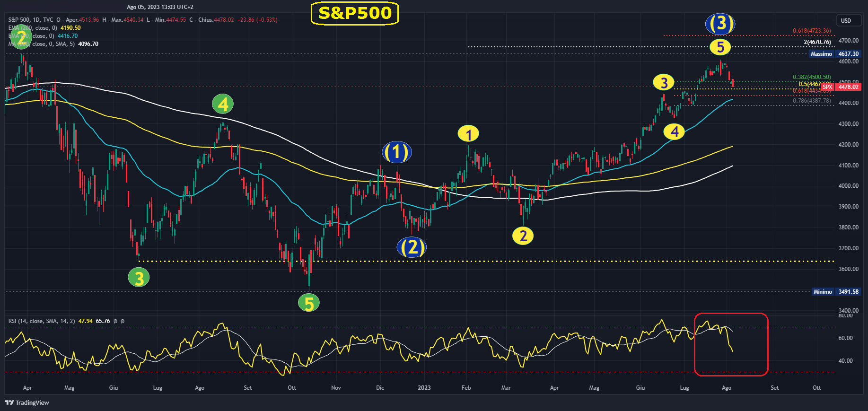The height and width of the screenshot is (411, 868).
Task: Click the 3700.00 price axis label
Action: (848, 248)
